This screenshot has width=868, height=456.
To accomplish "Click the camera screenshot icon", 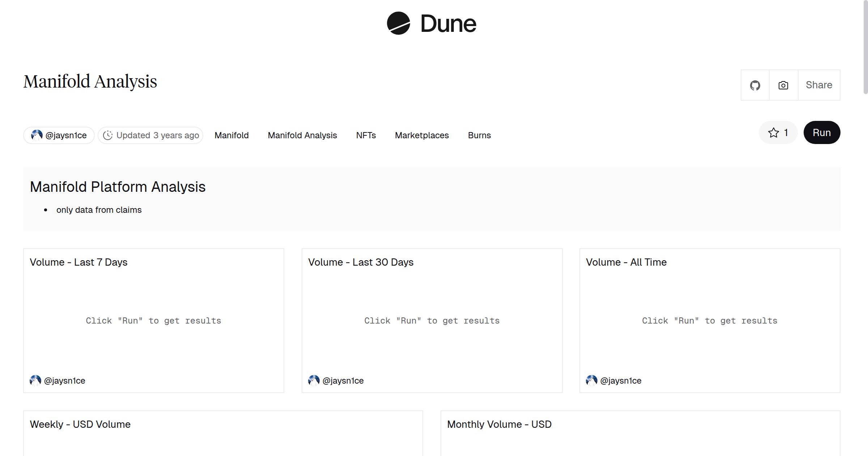I will point(783,85).
